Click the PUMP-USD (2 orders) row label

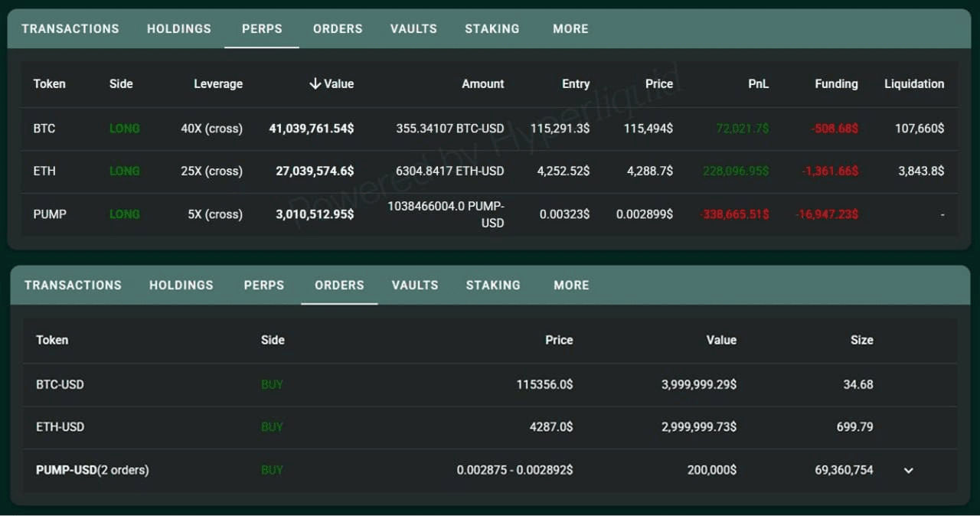tap(92, 470)
